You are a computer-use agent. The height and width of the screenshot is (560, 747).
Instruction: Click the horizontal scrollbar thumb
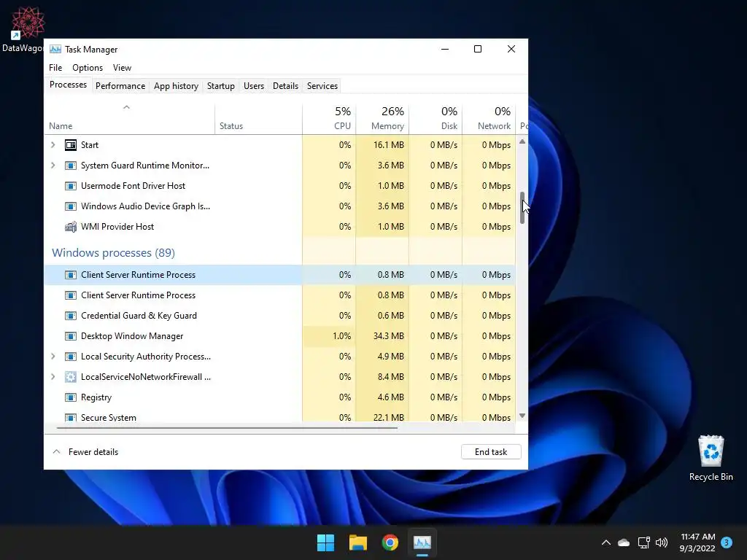click(227, 428)
